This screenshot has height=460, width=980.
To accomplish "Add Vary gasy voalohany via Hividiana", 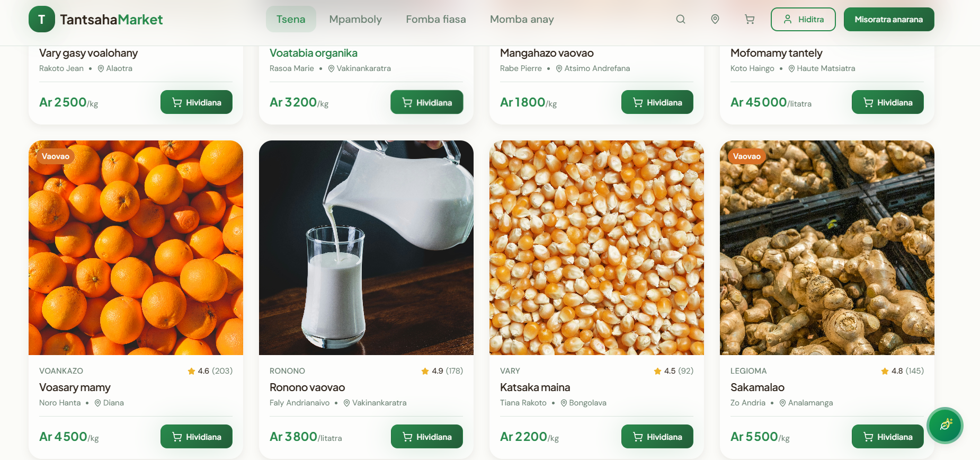I will pyautogui.click(x=197, y=102).
